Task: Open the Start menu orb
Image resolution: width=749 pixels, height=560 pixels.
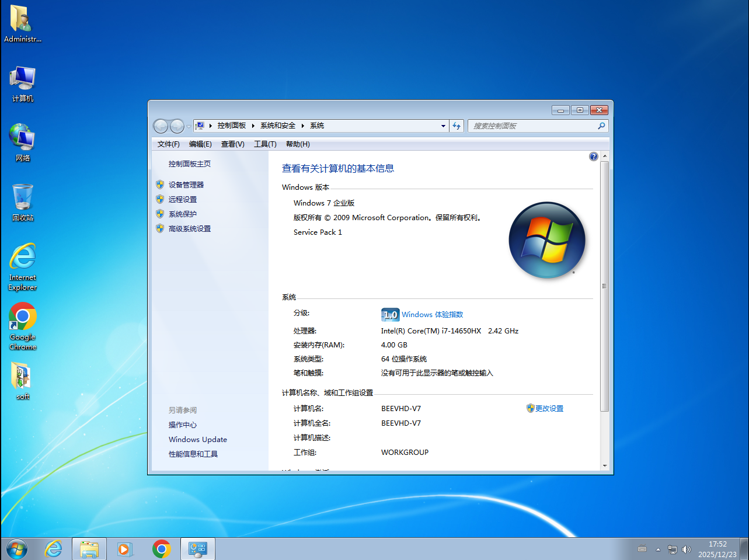Action: (x=17, y=549)
